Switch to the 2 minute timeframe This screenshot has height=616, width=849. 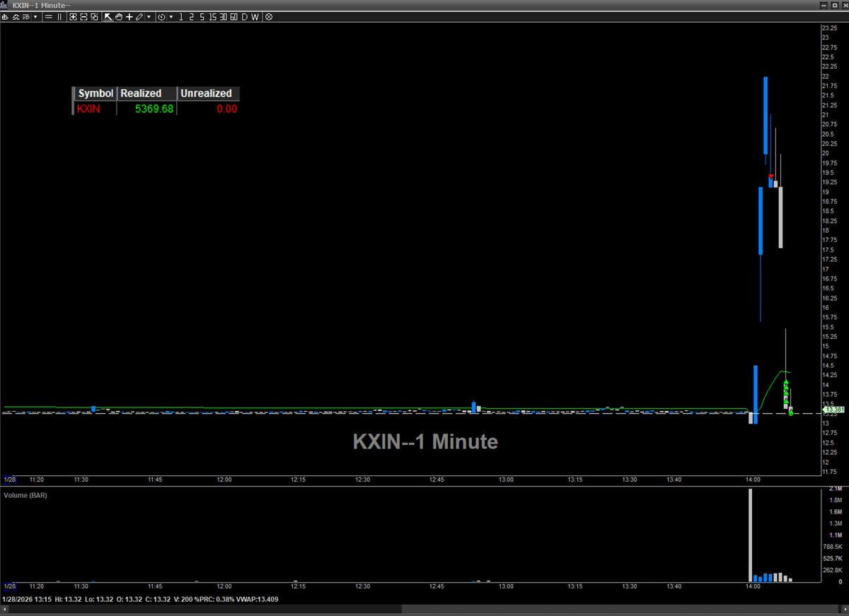[x=192, y=17]
